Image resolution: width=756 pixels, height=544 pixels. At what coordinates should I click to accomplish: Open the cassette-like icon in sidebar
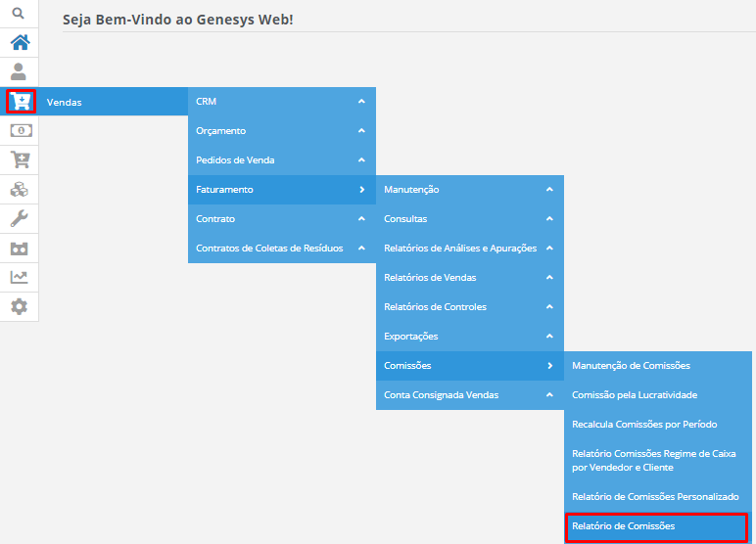tap(20, 249)
